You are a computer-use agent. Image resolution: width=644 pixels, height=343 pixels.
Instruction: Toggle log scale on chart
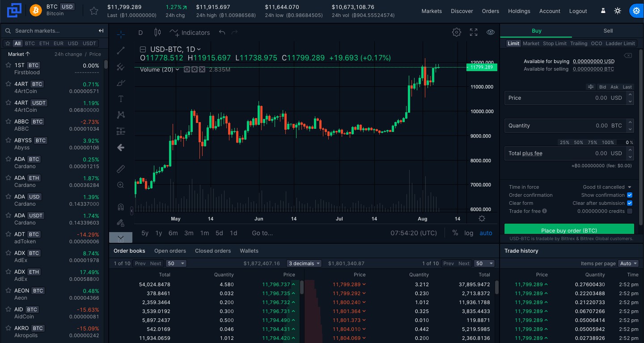click(x=469, y=233)
